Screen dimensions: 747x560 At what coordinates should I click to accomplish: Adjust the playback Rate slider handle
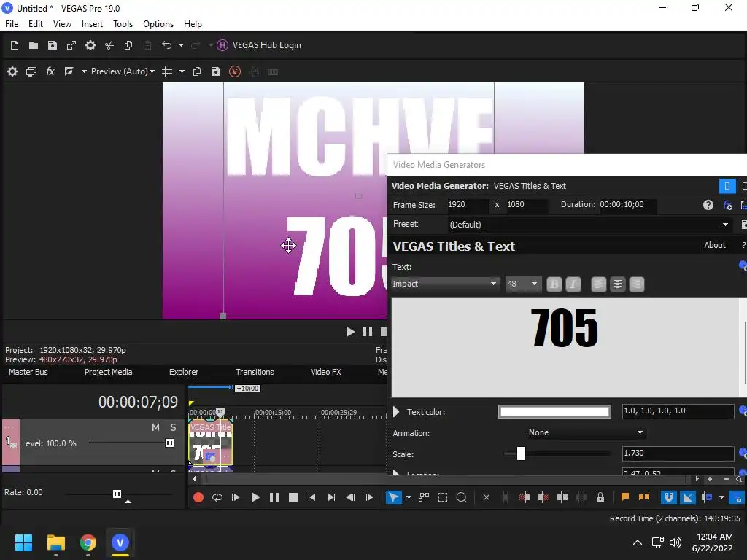point(117,494)
